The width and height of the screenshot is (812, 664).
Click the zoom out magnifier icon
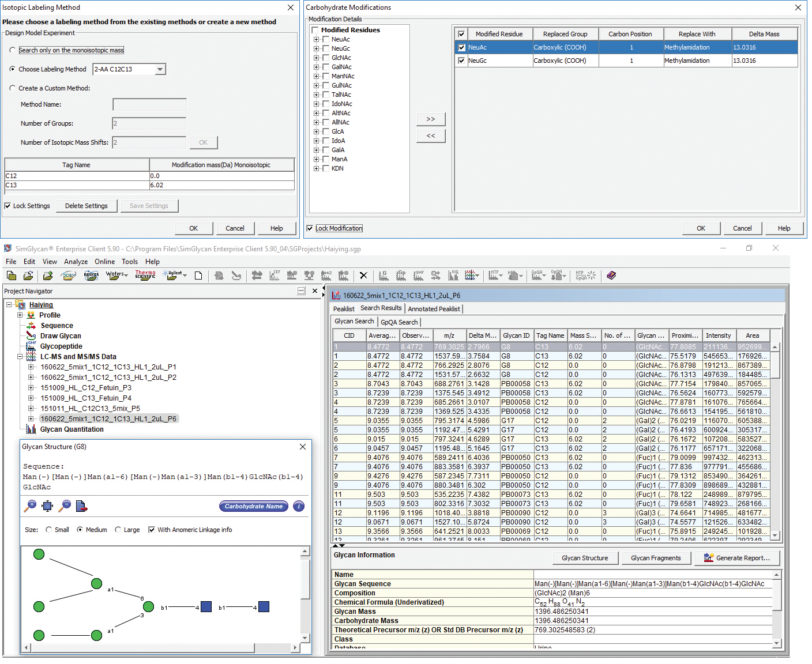pyautogui.click(x=65, y=506)
